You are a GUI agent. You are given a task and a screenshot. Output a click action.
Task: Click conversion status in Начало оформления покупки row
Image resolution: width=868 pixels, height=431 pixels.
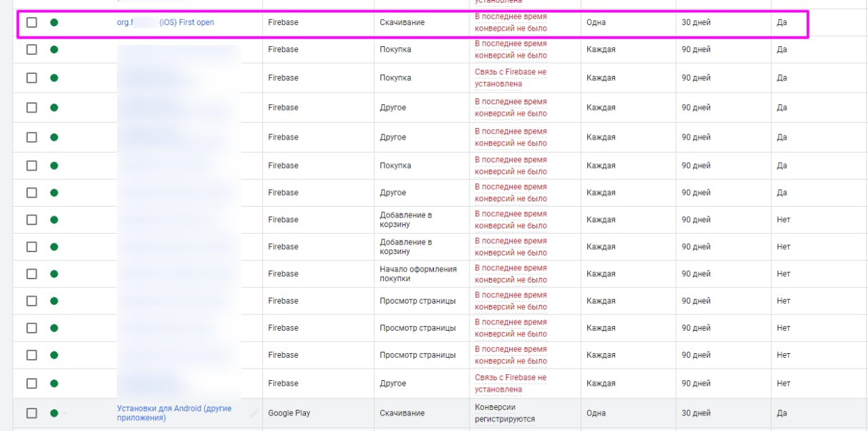pyautogui.click(x=510, y=274)
